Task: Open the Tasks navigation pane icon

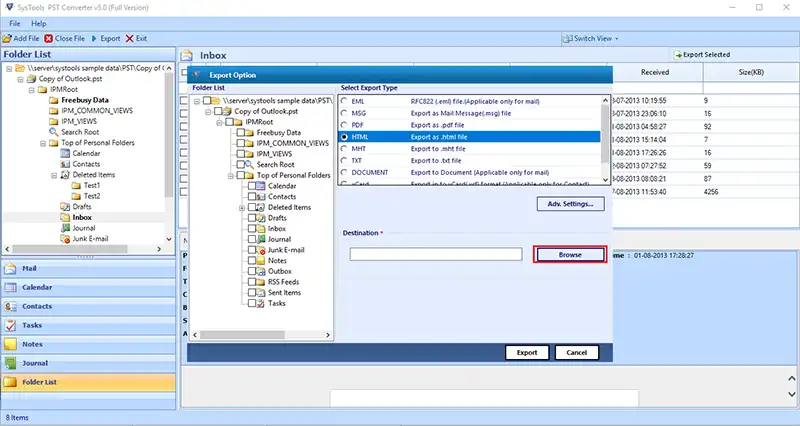Action: point(10,325)
